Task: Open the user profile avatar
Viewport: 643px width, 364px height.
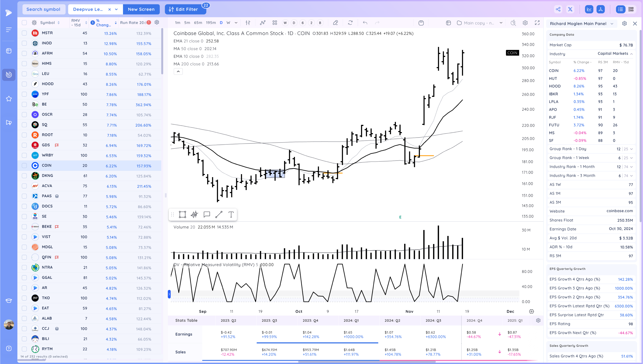Action: coord(9,324)
